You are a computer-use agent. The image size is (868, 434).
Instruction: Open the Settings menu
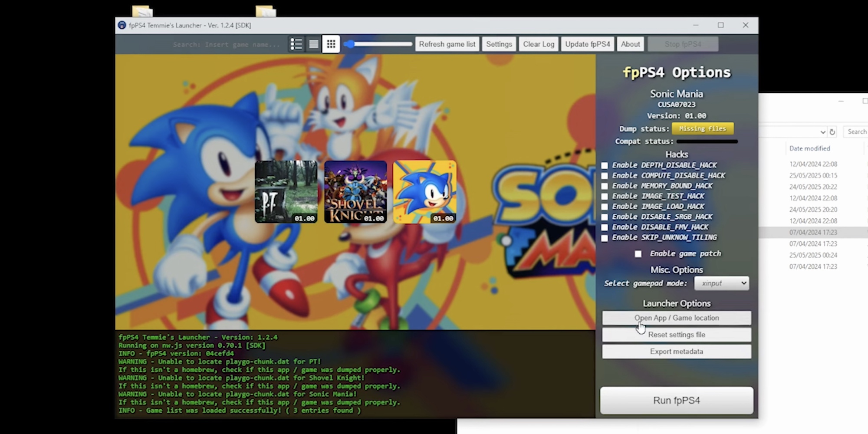coord(499,44)
